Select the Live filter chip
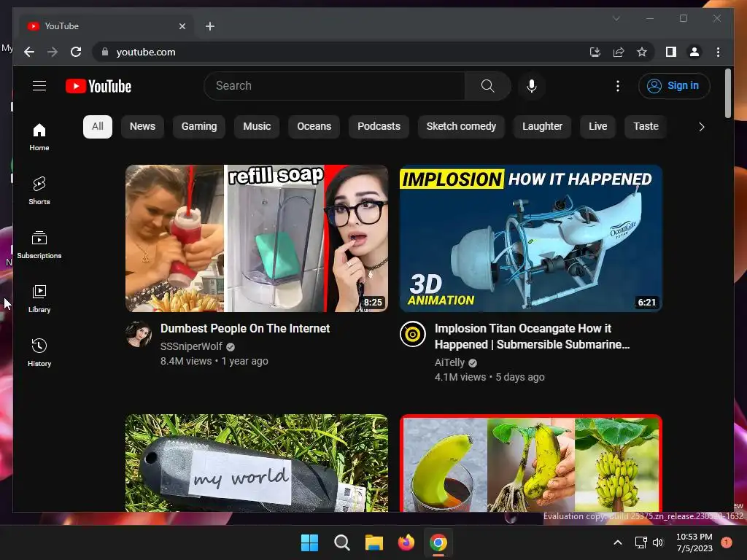747x560 pixels. click(x=598, y=127)
